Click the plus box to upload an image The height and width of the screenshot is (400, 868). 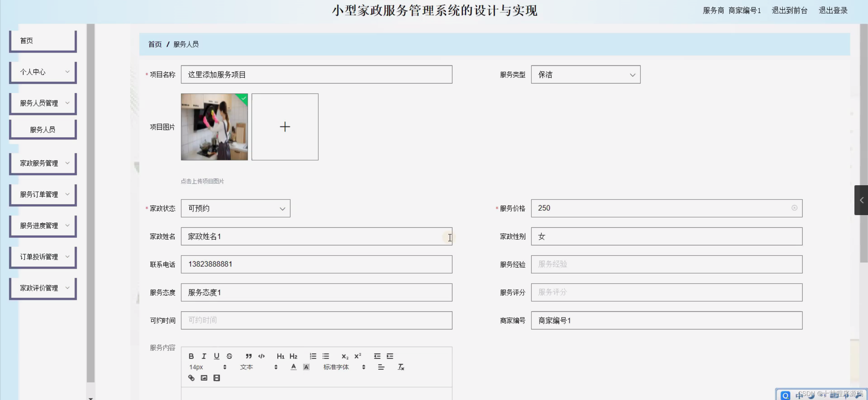coord(285,127)
